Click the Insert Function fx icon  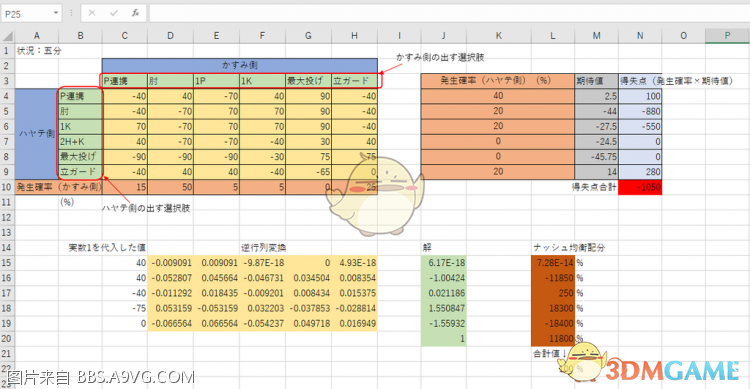click(135, 13)
